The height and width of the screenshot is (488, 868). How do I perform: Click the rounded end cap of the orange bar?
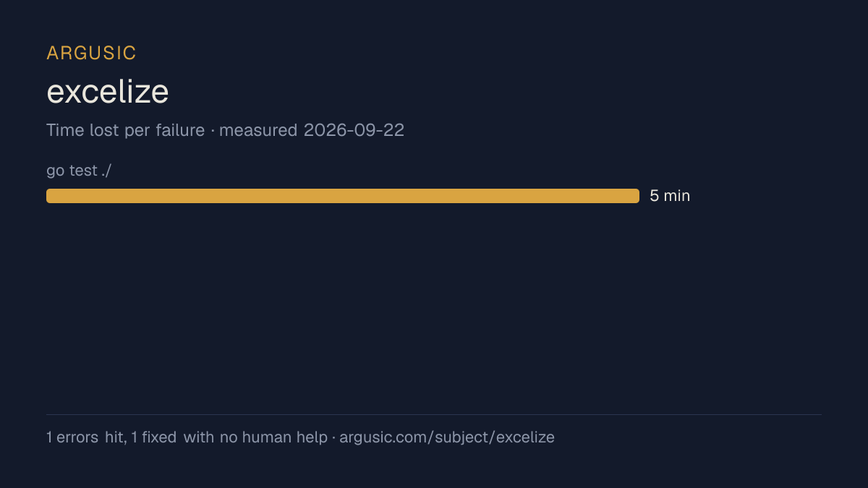tap(636, 196)
